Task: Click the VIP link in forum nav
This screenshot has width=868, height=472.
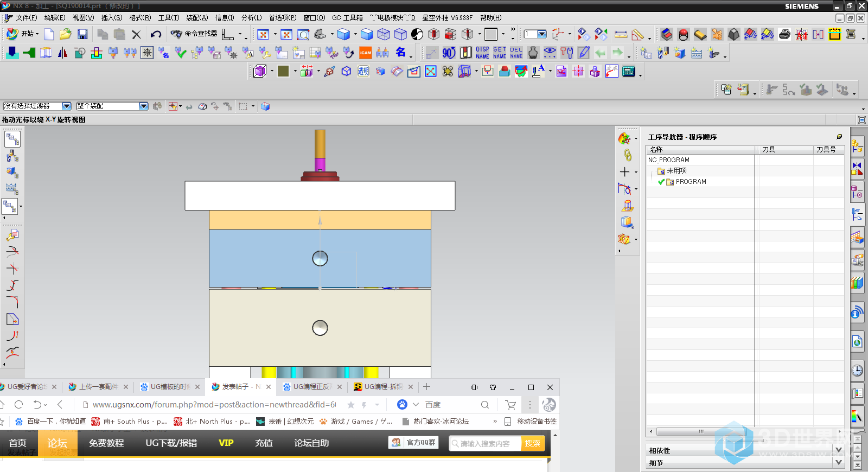Action: pos(226,443)
